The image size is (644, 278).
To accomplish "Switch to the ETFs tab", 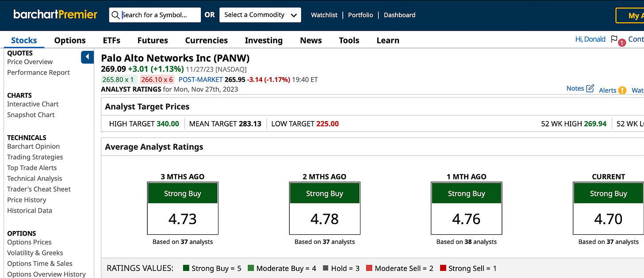I will coord(111,40).
